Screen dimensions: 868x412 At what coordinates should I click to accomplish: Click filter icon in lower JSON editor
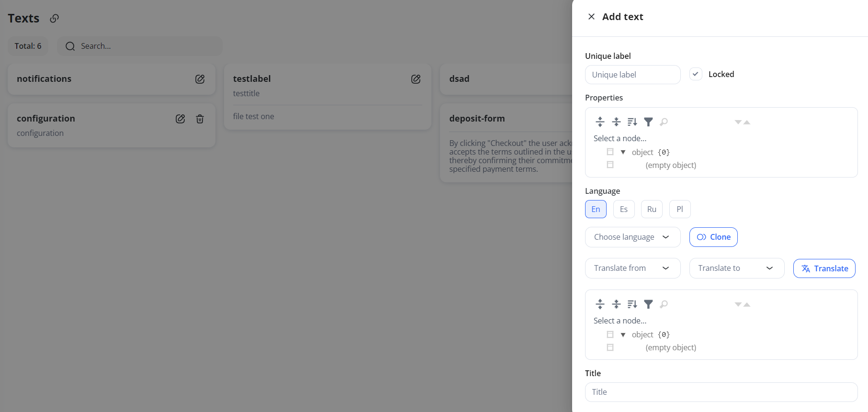point(648,304)
